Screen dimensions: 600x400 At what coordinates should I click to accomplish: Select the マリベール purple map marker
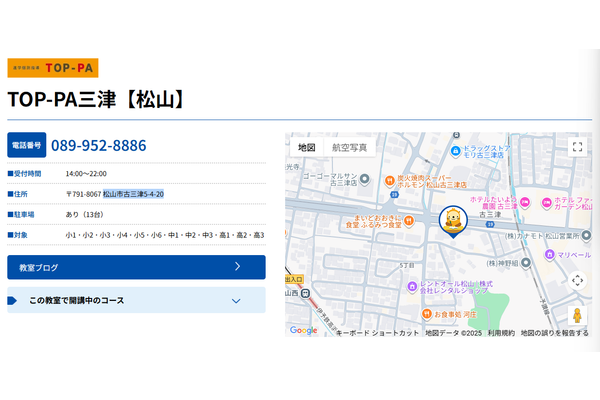pyautogui.click(x=549, y=254)
